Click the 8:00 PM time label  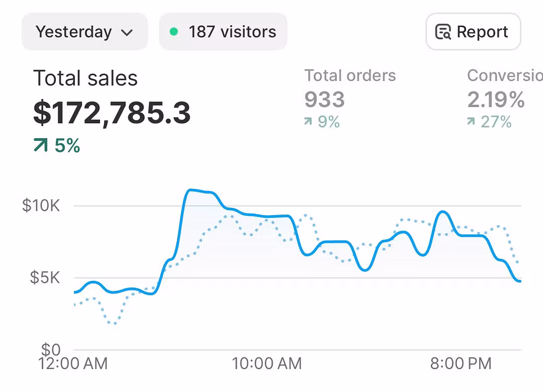tap(461, 363)
